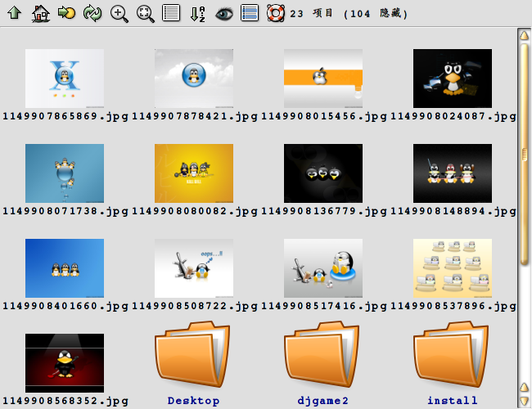Image resolution: width=532 pixels, height=409 pixels.
Task: Click the zoom-to-fit magnifier icon
Action: click(x=145, y=14)
